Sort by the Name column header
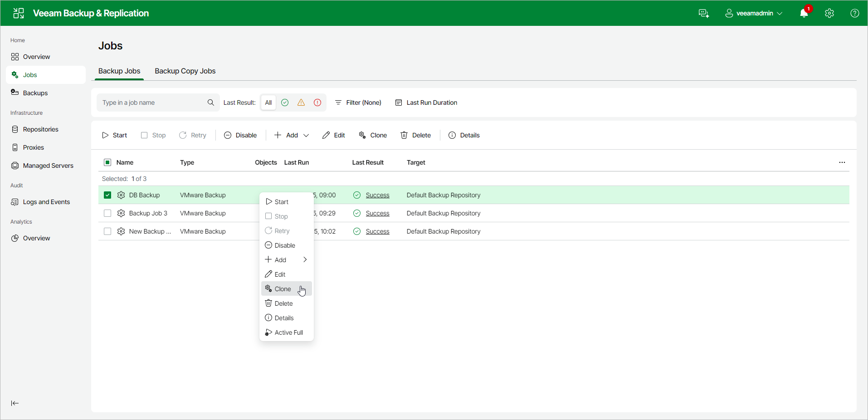 click(x=125, y=162)
